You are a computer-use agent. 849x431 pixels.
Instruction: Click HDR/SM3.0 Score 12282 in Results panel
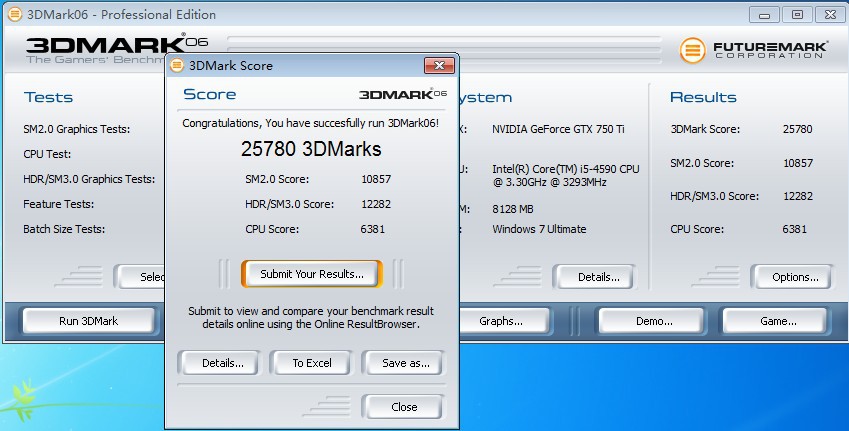tap(798, 196)
